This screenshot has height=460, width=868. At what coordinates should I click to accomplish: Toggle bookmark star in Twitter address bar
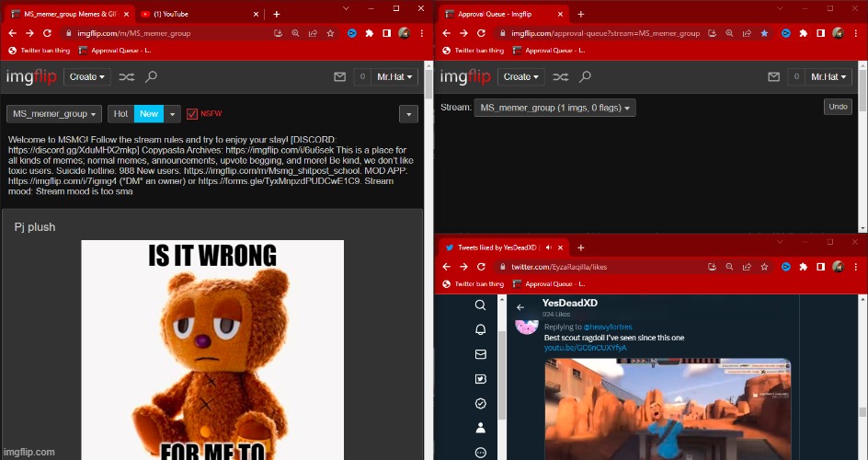[x=764, y=267]
